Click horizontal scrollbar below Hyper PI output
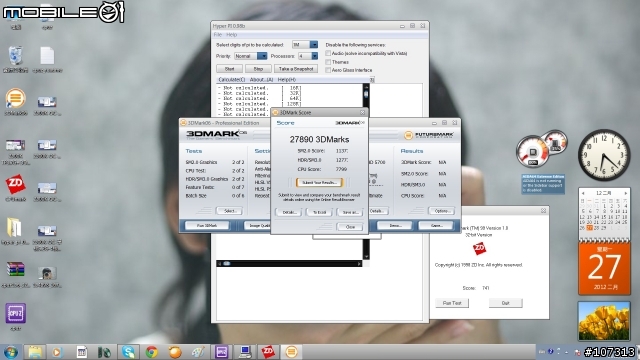This screenshot has height=360, width=640. 289,264
